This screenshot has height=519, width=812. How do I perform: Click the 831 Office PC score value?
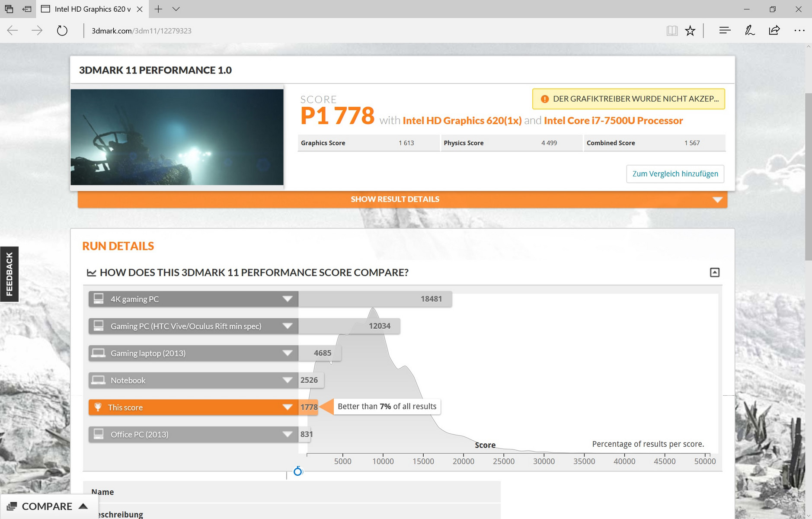point(307,434)
